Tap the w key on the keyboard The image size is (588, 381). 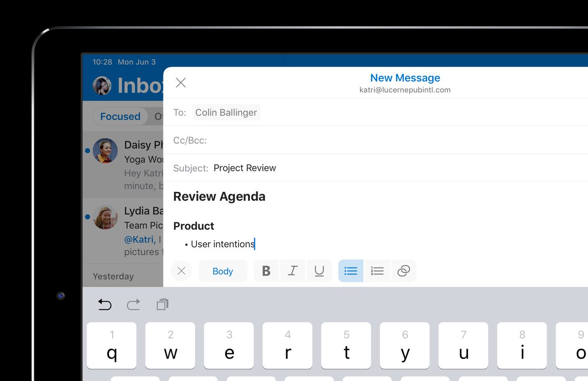(x=170, y=345)
